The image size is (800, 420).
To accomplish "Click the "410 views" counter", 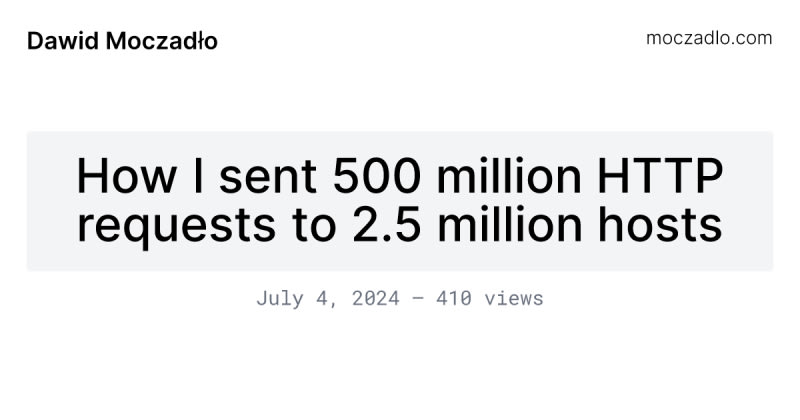I will 489,298.
